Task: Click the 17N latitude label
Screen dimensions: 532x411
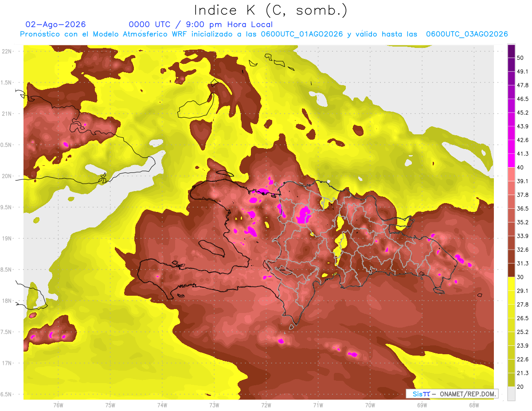Action: [7, 363]
